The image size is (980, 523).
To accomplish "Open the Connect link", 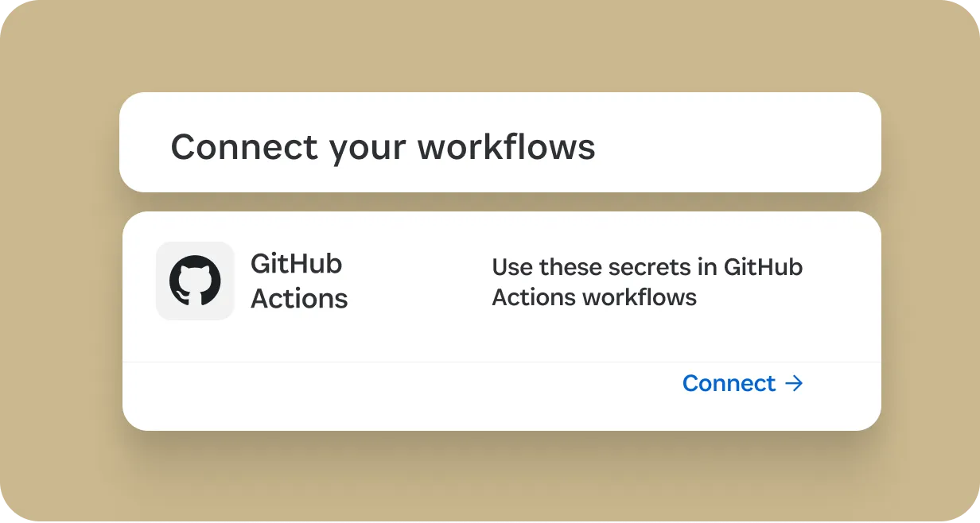I will 743,384.
